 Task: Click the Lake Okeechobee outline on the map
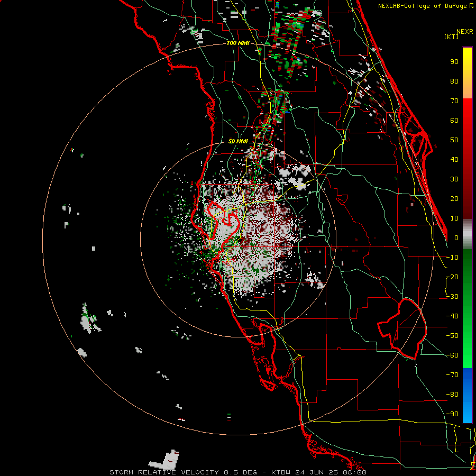point(402,328)
